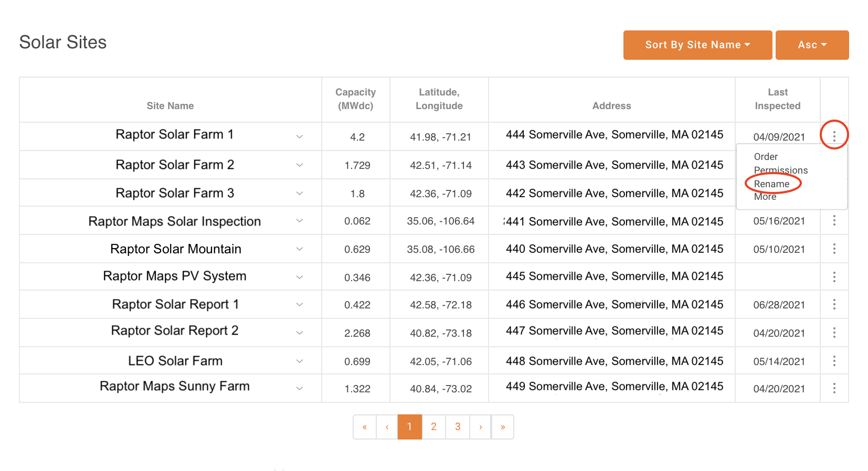Screen dimensions: 868x471
Task: Open the three-dot menu for Raptor Maps Solar Inspection
Action: 834,221
